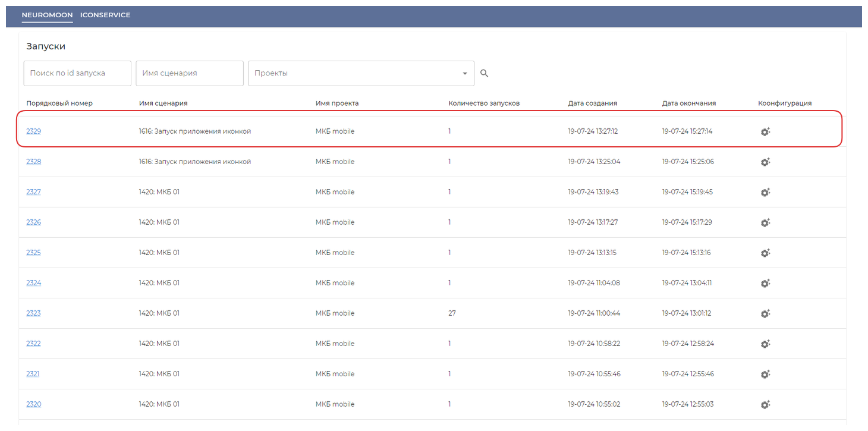
Task: Click 1420: МКБ 01 in row 2320
Action: pos(159,404)
